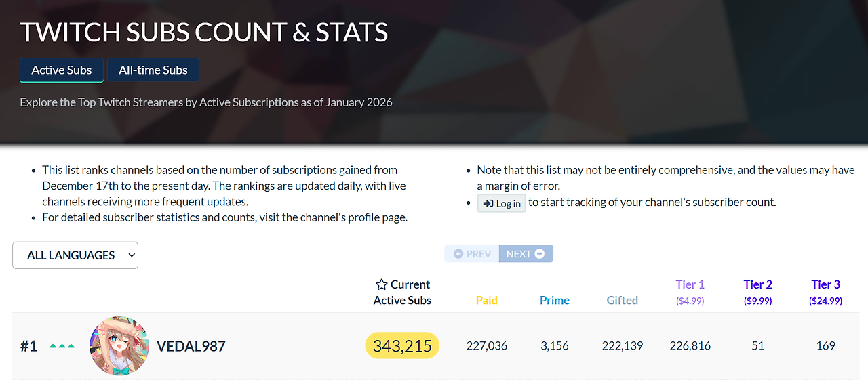Open VEDAL987's avatar thumbnail
The height and width of the screenshot is (380, 868).
pyautogui.click(x=119, y=346)
